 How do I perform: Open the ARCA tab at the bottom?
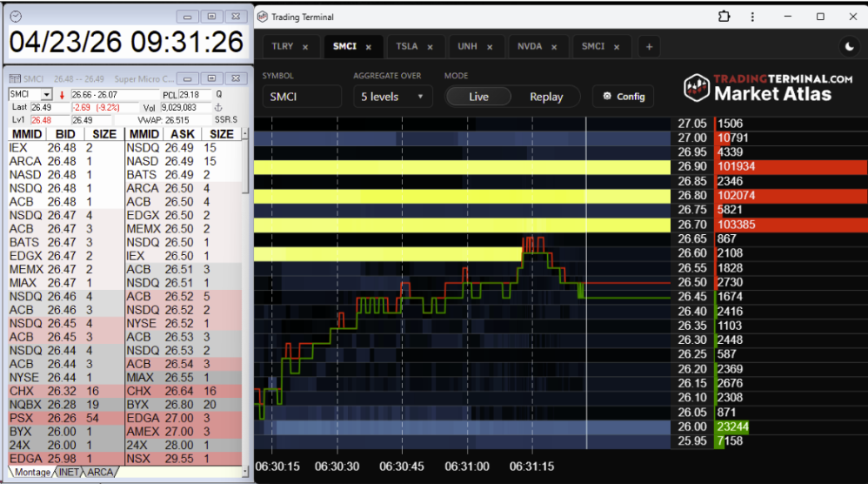coord(99,473)
